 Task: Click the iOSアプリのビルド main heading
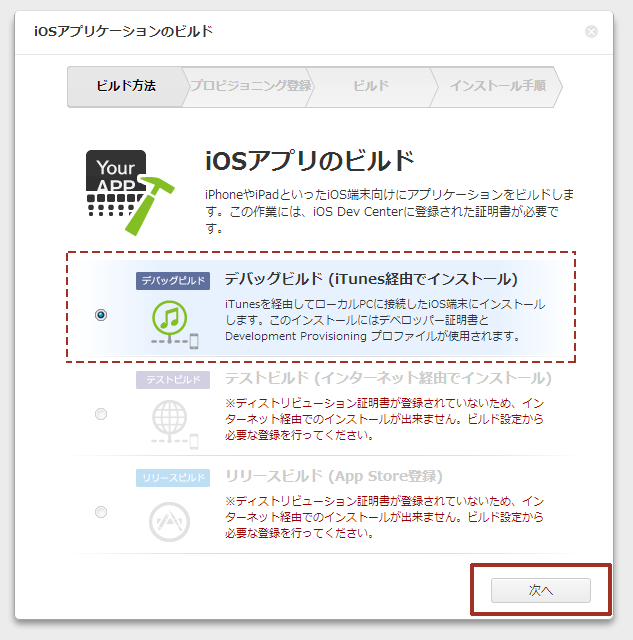[309, 161]
